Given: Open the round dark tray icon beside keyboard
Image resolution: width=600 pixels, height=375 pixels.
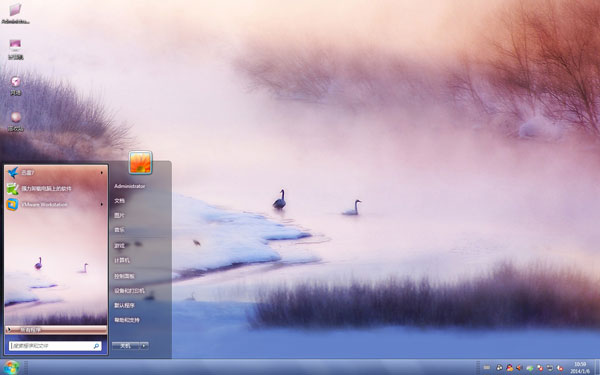Looking at the screenshot, I should click(x=500, y=368).
